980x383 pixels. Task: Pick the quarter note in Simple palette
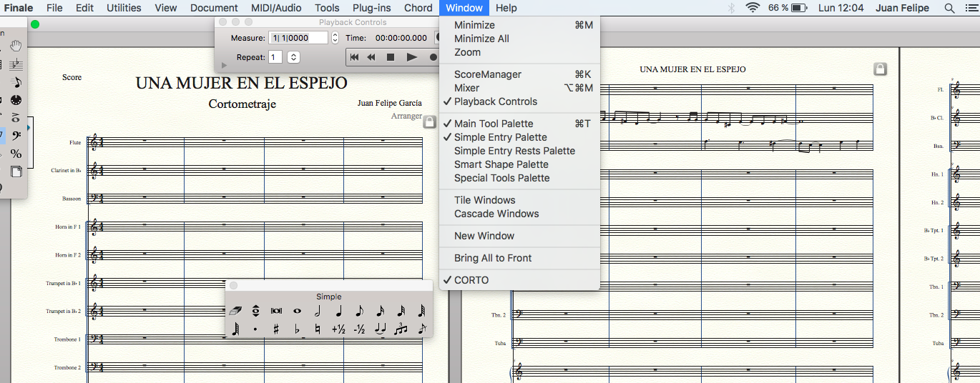(338, 311)
